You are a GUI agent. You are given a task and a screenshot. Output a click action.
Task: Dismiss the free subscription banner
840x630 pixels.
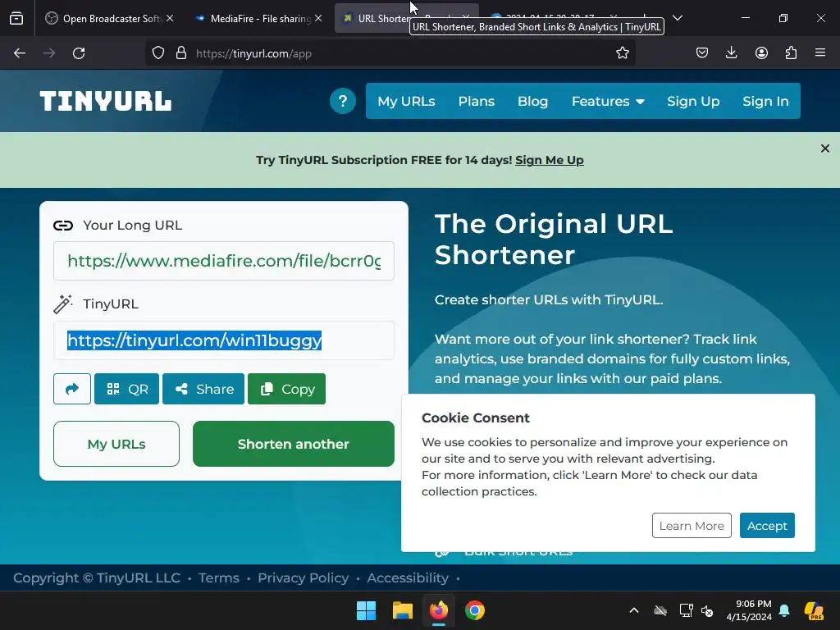coord(825,148)
